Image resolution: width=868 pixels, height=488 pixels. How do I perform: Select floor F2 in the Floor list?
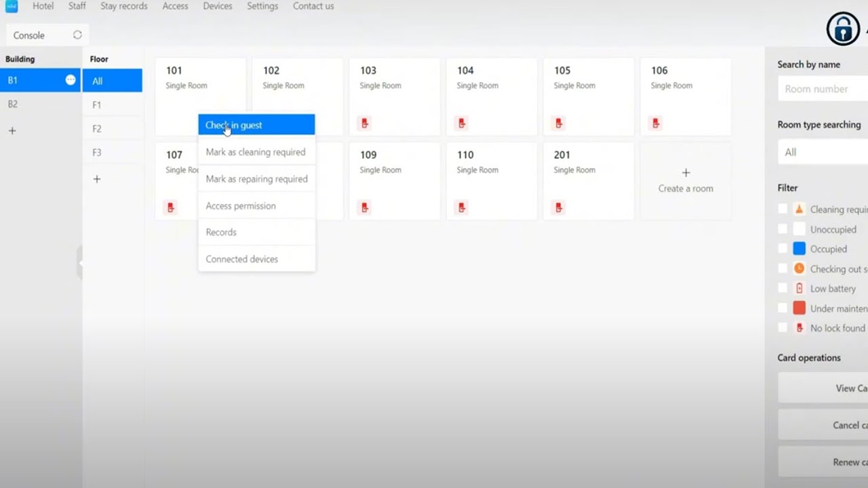[x=112, y=128]
